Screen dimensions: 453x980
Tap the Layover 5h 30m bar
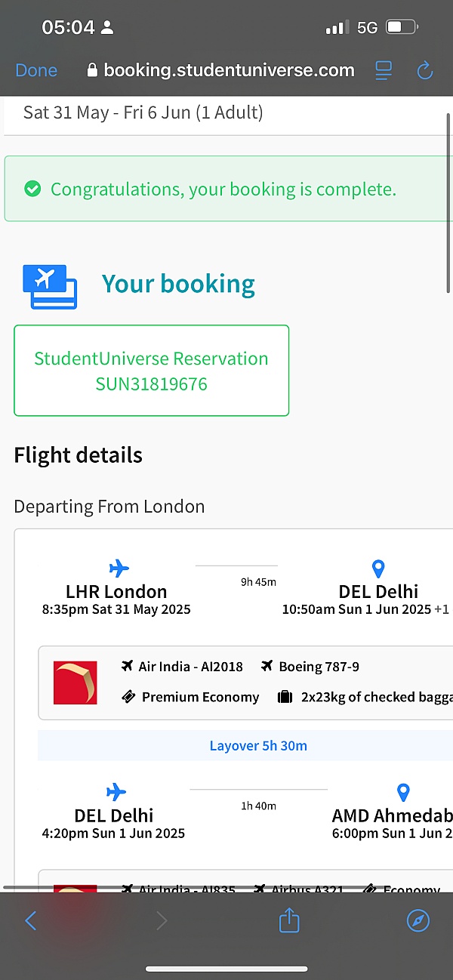point(258,745)
